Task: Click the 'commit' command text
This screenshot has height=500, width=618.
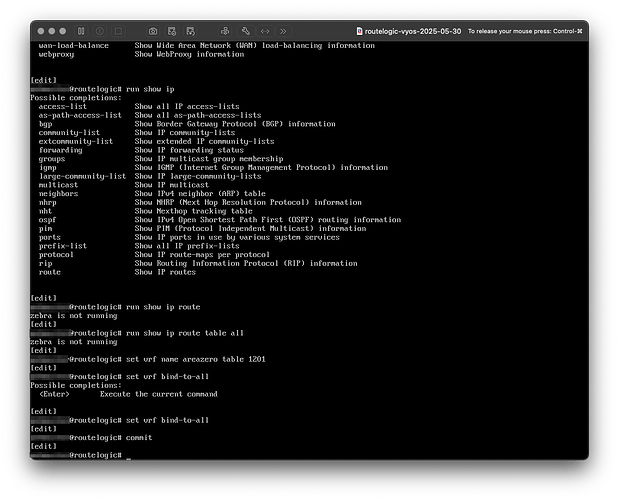Action: 139,438
